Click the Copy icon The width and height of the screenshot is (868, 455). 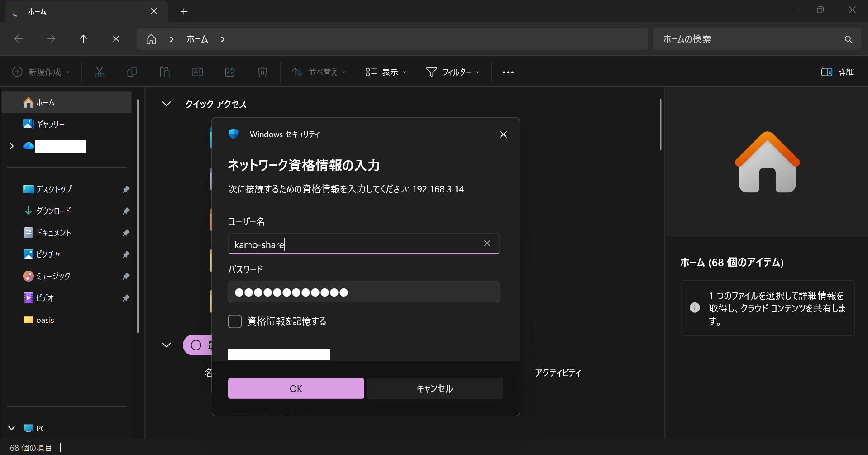tap(132, 72)
